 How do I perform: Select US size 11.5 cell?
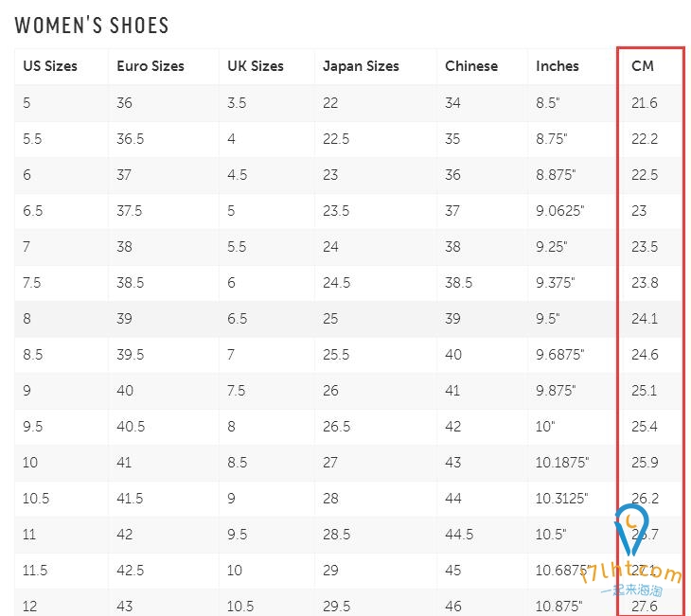35,571
